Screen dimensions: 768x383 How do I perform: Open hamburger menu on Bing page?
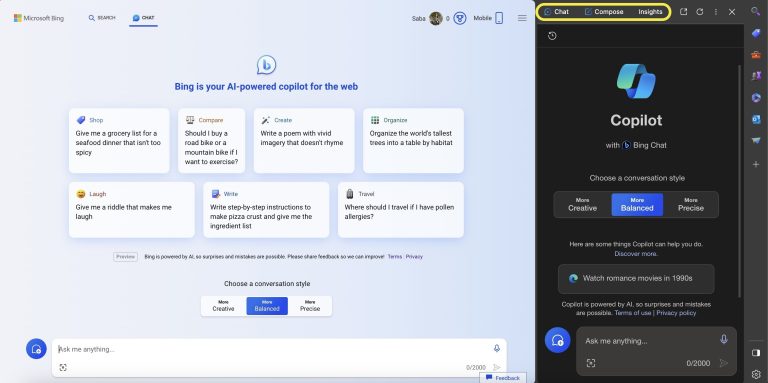click(x=522, y=18)
